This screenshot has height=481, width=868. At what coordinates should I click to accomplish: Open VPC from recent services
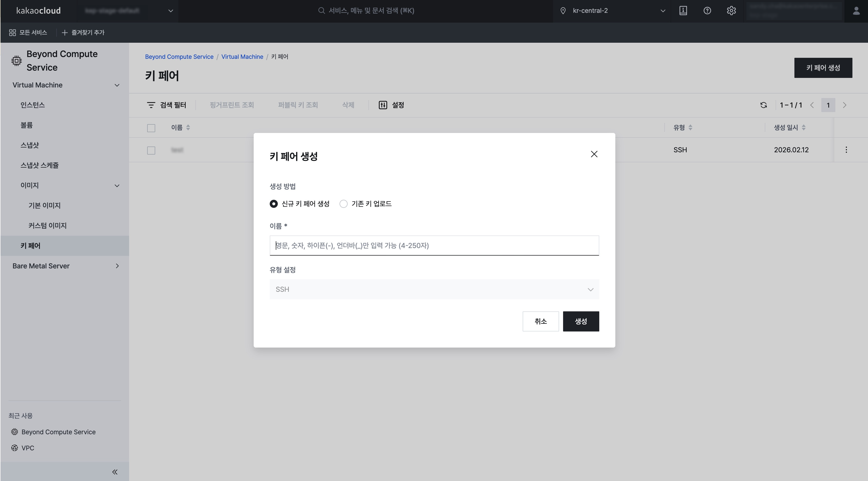tap(28, 448)
